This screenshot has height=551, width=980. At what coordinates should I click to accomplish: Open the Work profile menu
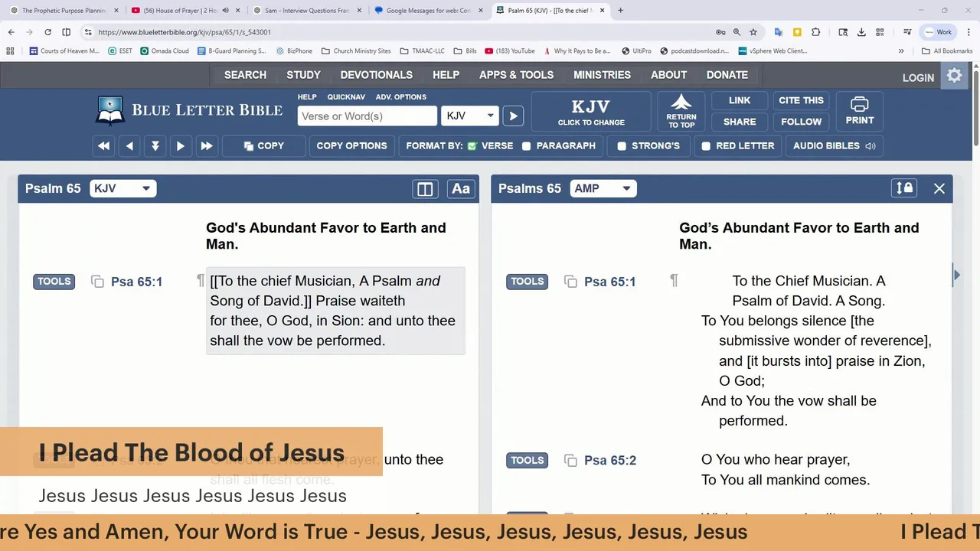[939, 32]
